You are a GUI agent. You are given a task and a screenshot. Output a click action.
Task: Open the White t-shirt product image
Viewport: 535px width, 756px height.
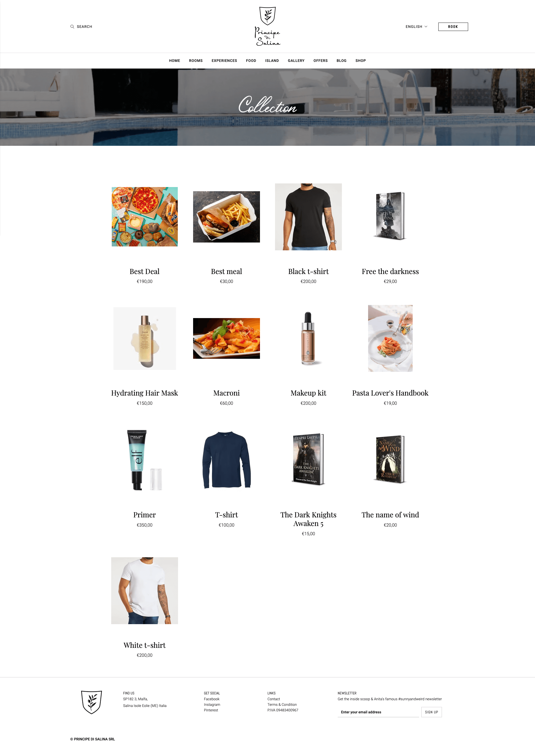tap(145, 591)
